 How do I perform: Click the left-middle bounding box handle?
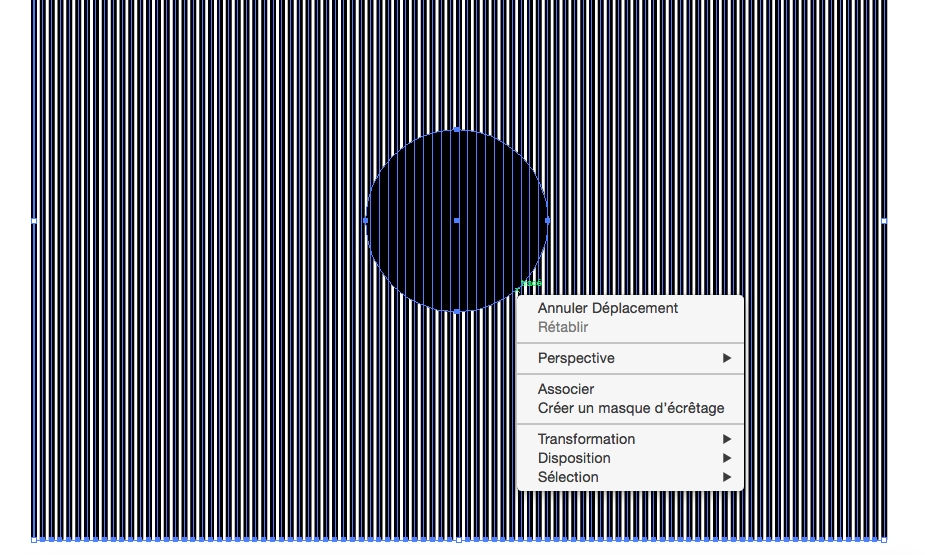[34, 220]
